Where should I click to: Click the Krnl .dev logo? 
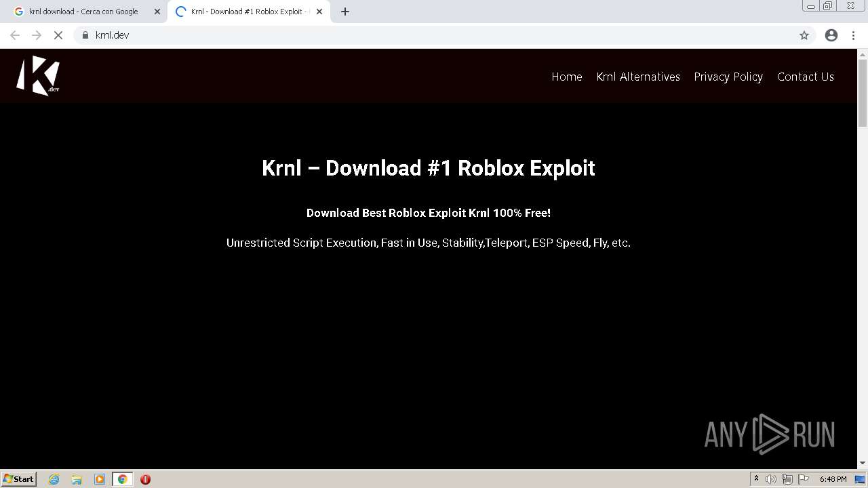[38, 76]
